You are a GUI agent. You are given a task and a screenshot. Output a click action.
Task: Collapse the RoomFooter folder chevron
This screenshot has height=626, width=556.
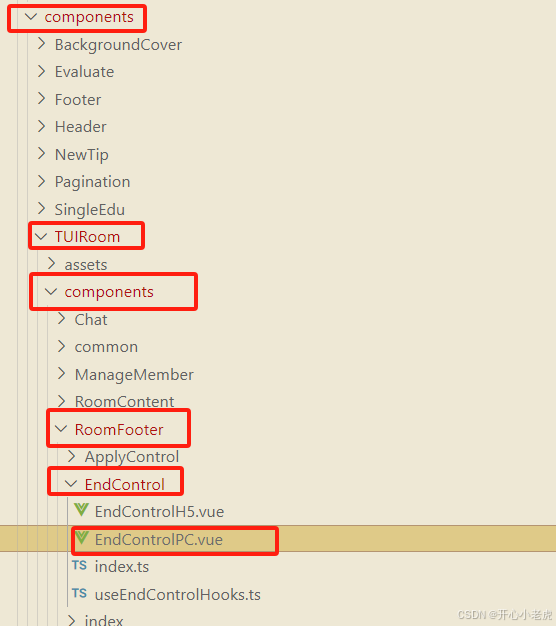(x=61, y=429)
